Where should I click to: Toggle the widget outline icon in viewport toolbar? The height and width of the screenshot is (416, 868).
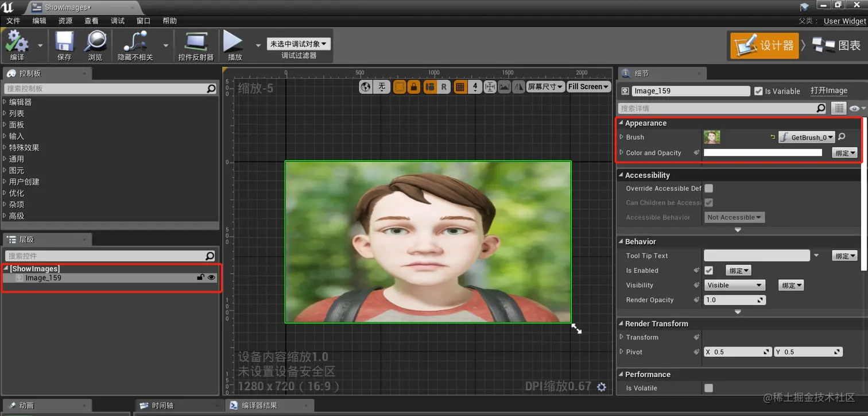coord(399,87)
